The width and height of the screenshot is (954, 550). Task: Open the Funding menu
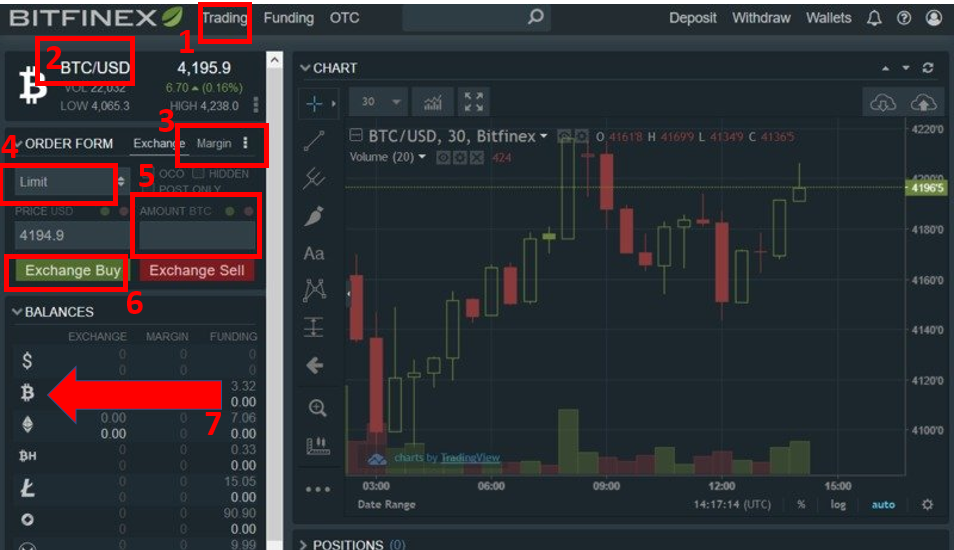click(x=288, y=18)
